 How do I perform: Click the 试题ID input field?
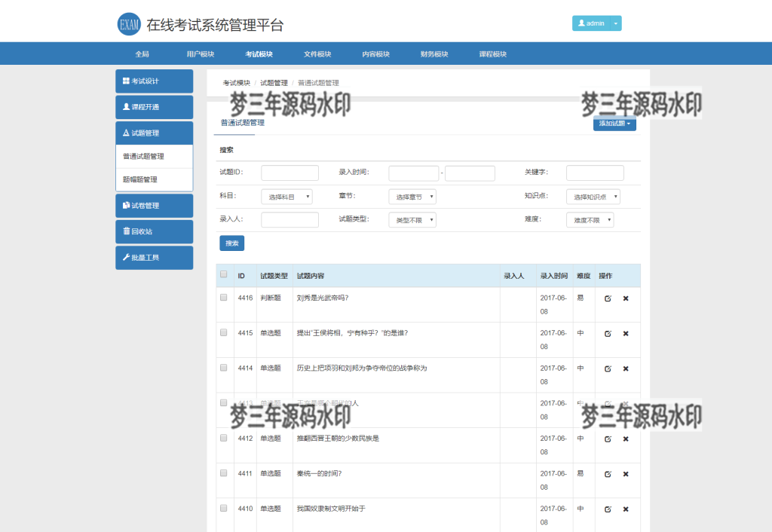(289, 173)
